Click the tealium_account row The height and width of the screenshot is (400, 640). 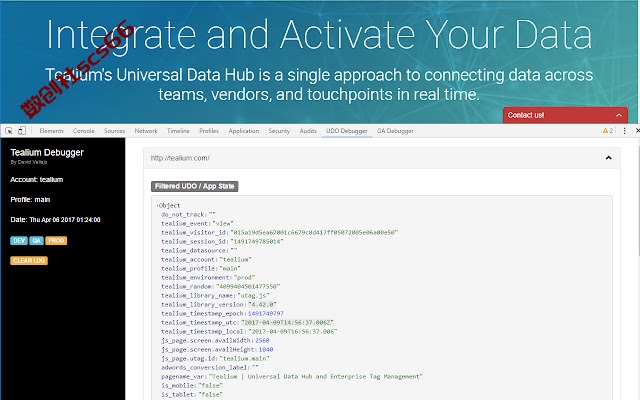tap(206, 260)
